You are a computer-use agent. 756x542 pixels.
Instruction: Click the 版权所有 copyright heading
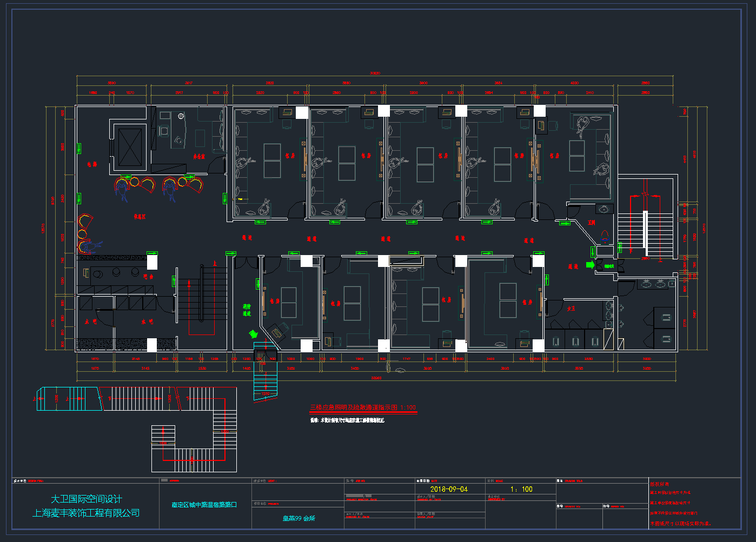659,484
